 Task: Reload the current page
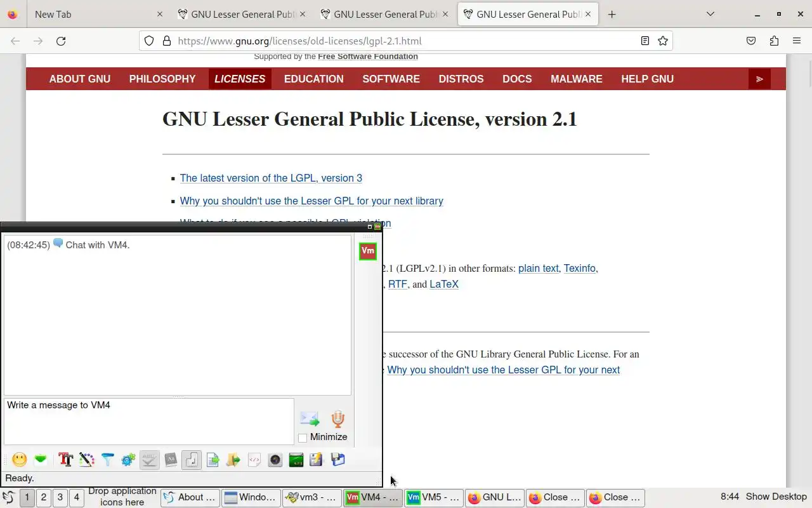[61, 41]
